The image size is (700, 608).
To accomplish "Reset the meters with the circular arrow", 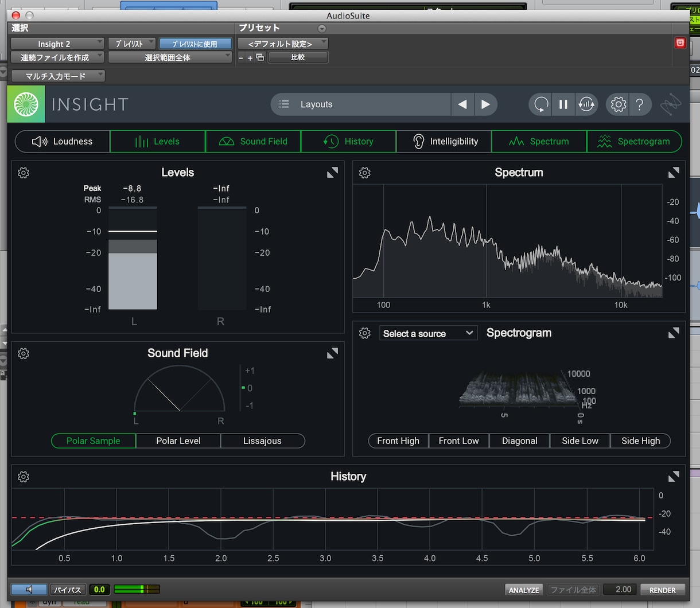I will [540, 104].
